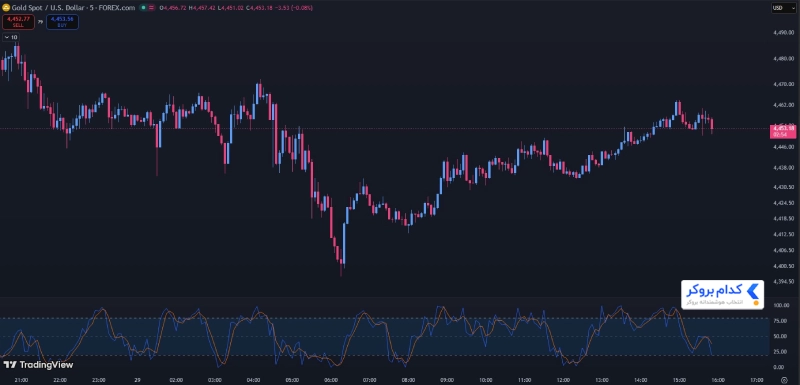The width and height of the screenshot is (800, 385).
Task: Click the 23:00 time axis label
Action: tap(98, 380)
